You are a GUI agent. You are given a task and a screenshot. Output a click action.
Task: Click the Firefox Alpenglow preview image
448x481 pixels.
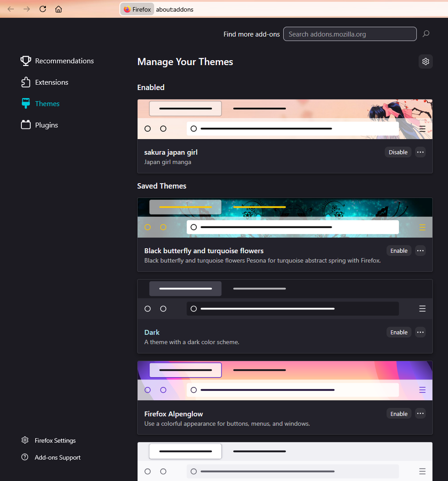click(285, 381)
